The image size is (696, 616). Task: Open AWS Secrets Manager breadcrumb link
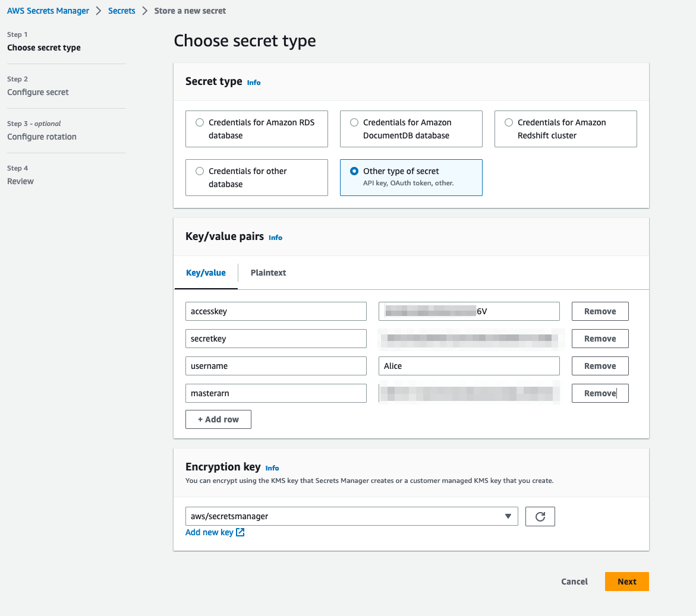[48, 11]
